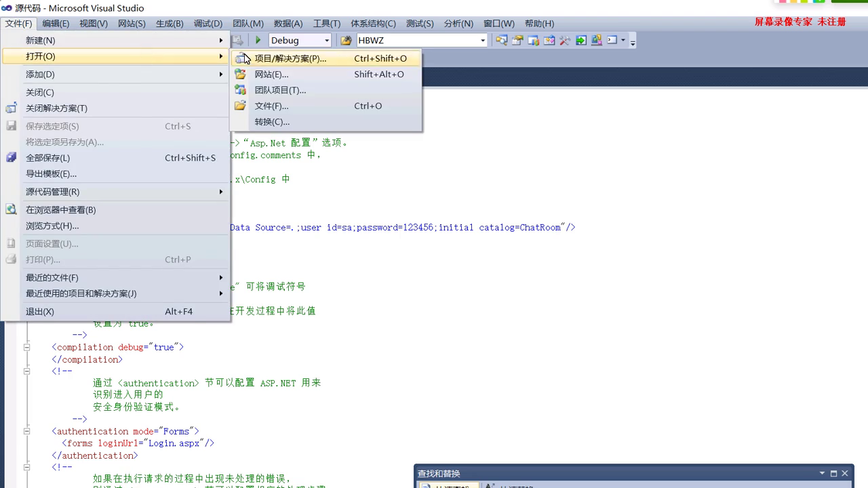Click the Close Solution menu icon
The width and height of the screenshot is (868, 488).
(x=11, y=108)
